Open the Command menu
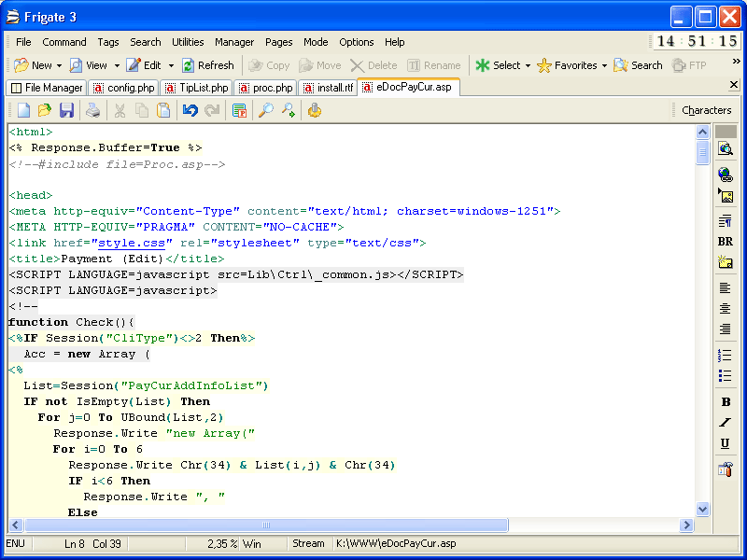 (x=64, y=42)
